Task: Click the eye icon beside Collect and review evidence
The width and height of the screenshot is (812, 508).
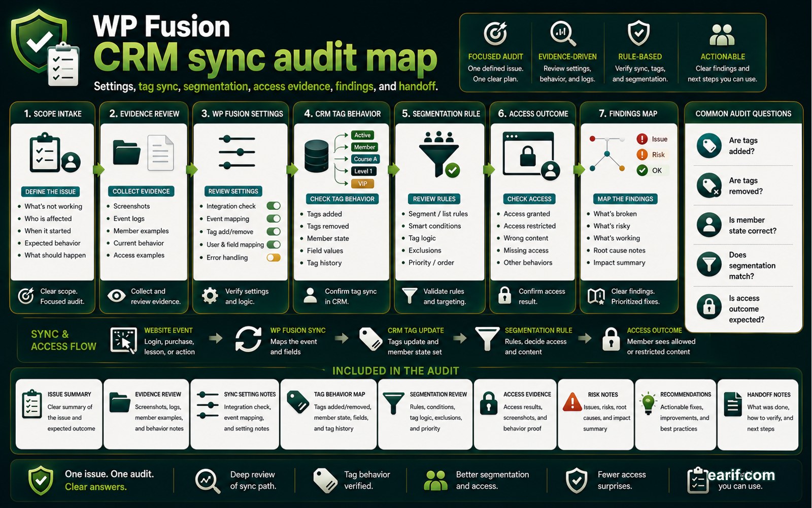Action: point(116,296)
